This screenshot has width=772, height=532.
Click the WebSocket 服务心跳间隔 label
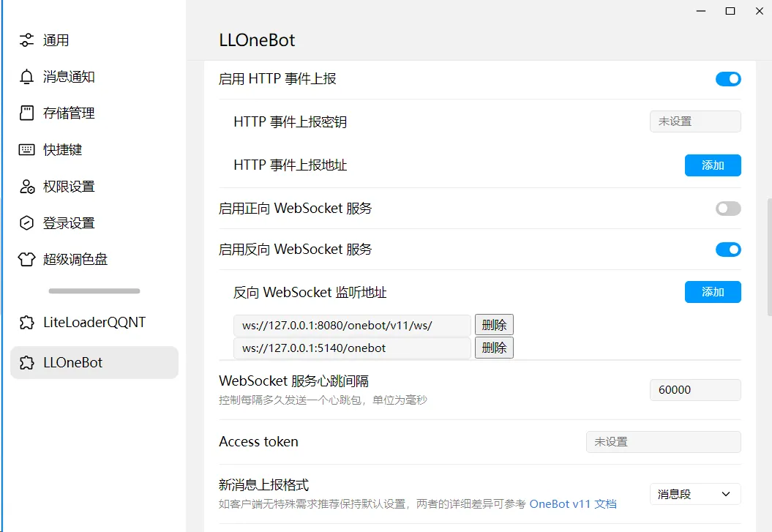[x=293, y=381]
